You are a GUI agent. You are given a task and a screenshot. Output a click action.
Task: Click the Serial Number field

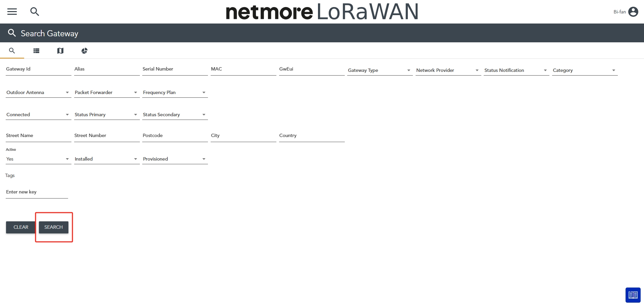(175, 69)
